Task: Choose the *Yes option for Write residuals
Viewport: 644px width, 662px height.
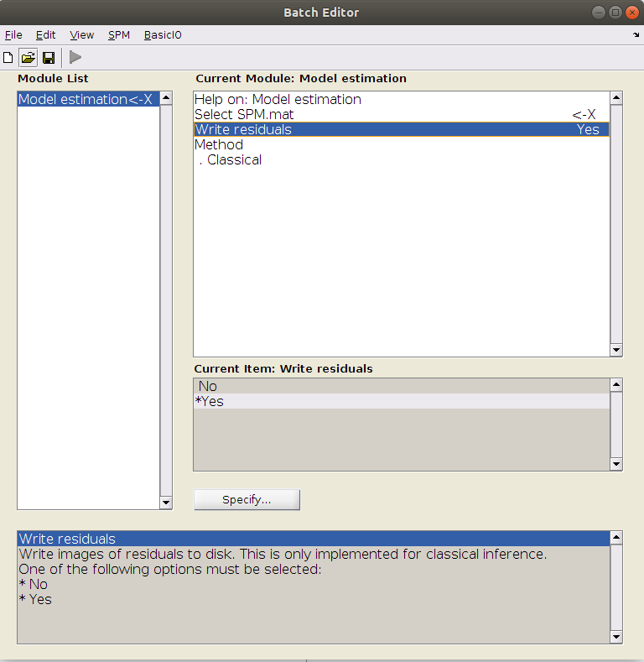Action: coord(402,402)
